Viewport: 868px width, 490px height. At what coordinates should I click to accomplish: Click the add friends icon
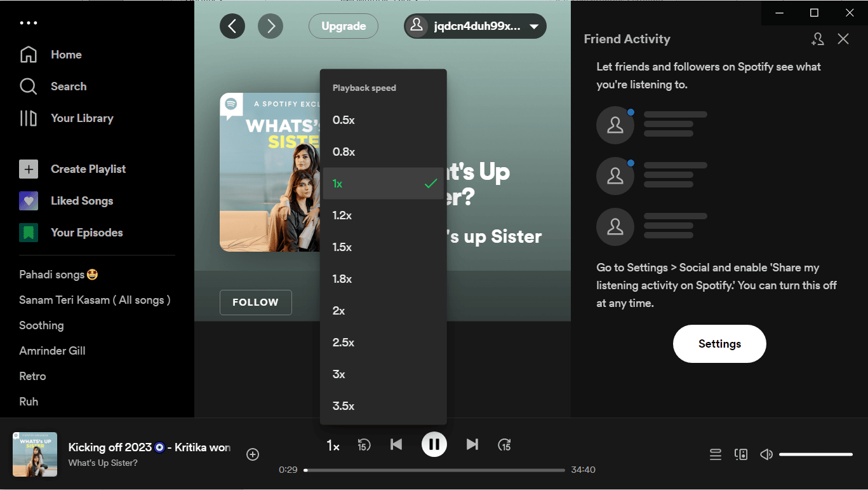tap(818, 39)
